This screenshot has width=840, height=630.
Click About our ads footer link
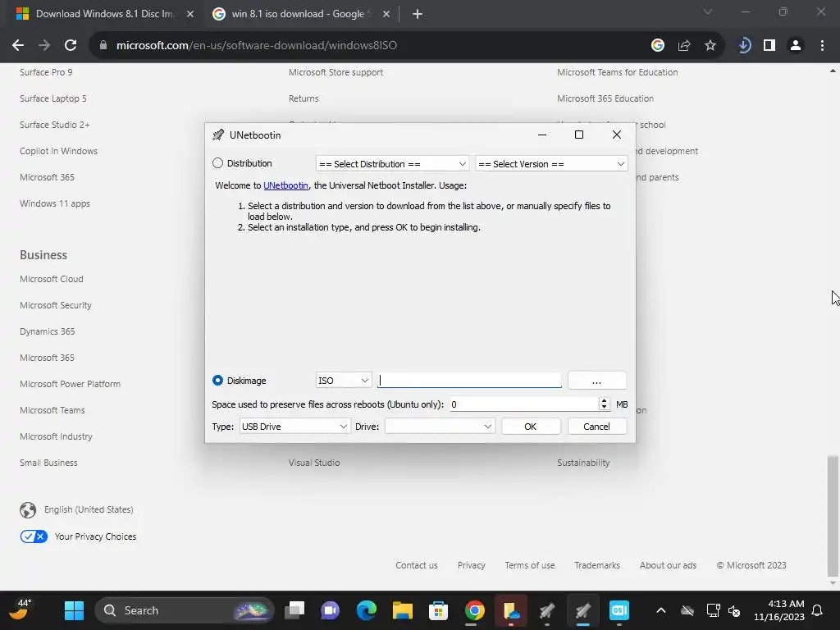tap(668, 565)
